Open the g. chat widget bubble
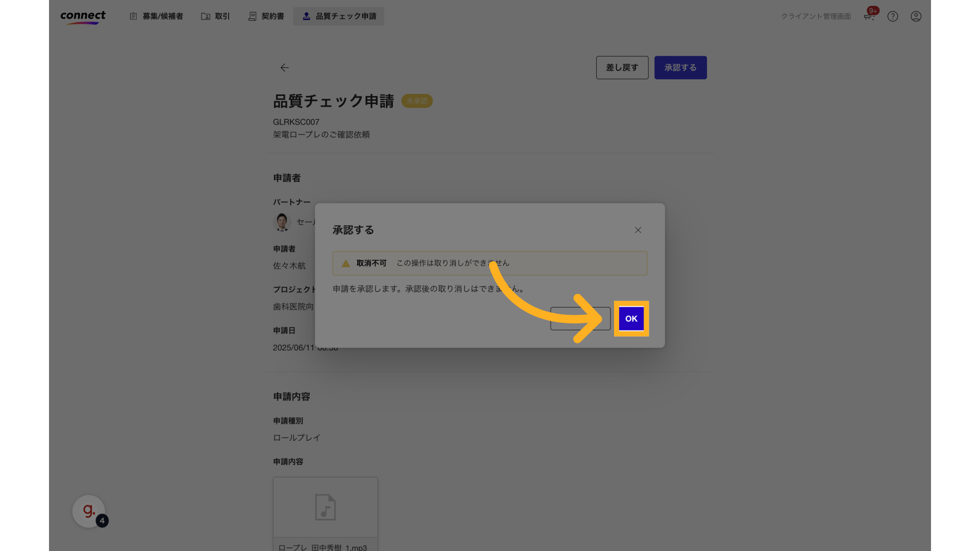Image resolution: width=980 pixels, height=551 pixels. point(88,511)
